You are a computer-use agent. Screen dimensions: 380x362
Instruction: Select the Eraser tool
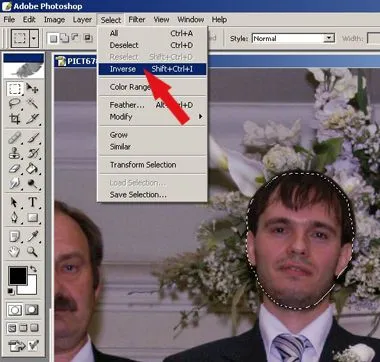coord(14,168)
